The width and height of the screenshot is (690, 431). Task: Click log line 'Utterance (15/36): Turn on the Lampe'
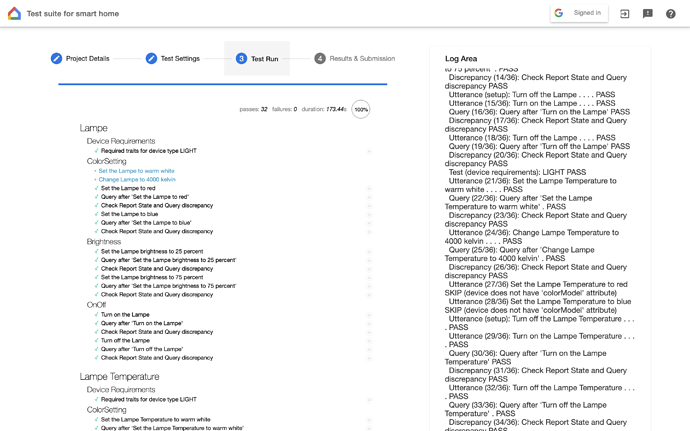point(532,103)
